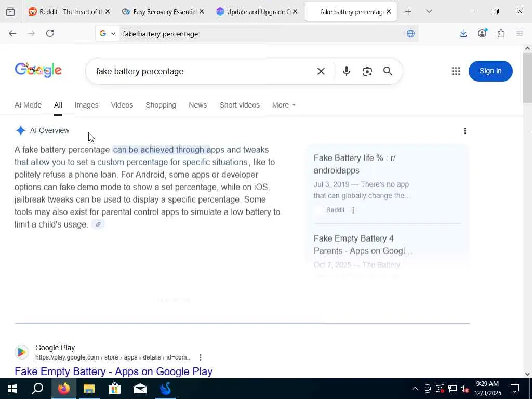Open a new browser tab
This screenshot has width=532, height=399.
[x=408, y=12]
